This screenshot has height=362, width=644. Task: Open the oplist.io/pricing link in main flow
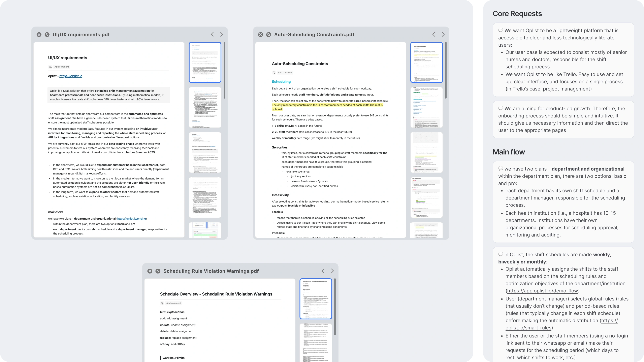click(x=131, y=219)
